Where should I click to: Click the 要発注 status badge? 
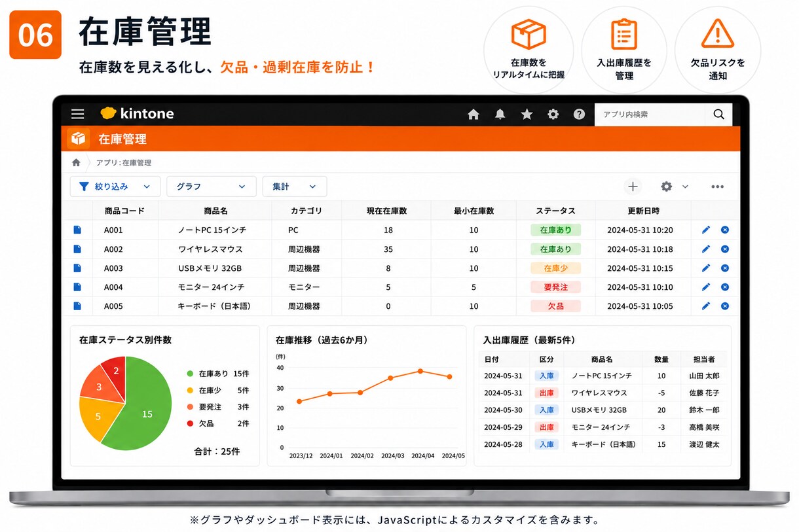click(556, 287)
